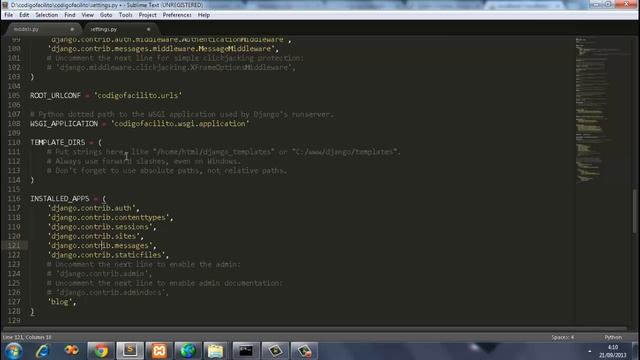The width and height of the screenshot is (640, 360).
Task: Click line number 105 in the gutter
Action: click(14, 96)
